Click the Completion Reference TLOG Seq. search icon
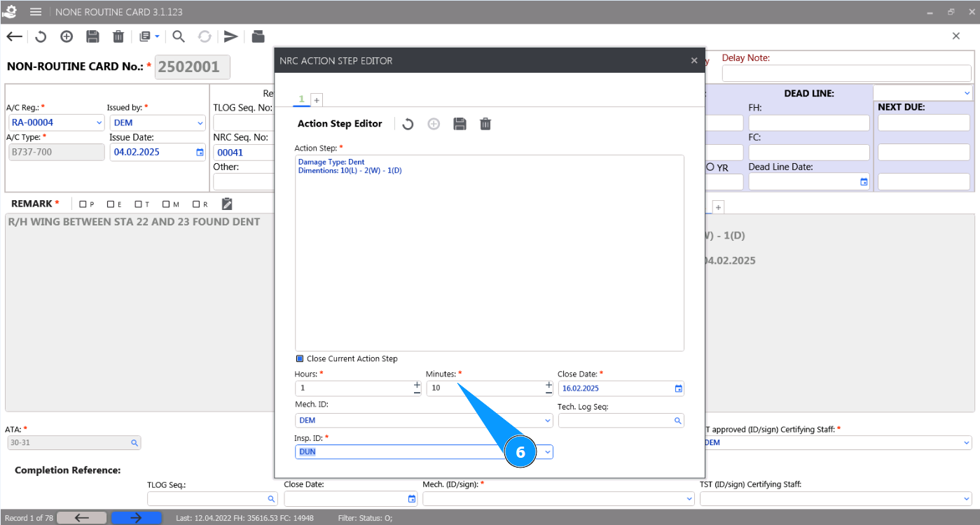 271,499
